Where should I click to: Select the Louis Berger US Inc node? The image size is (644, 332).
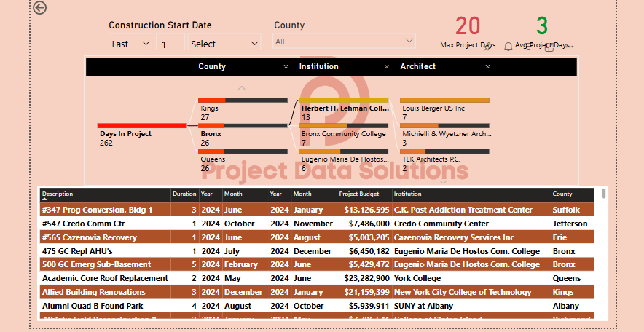pos(445,109)
